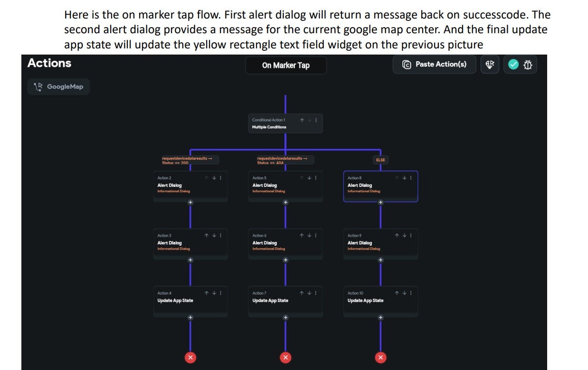The image size is (588, 370).
Task: Click red terminate icon under Action 10
Action: pos(380,358)
